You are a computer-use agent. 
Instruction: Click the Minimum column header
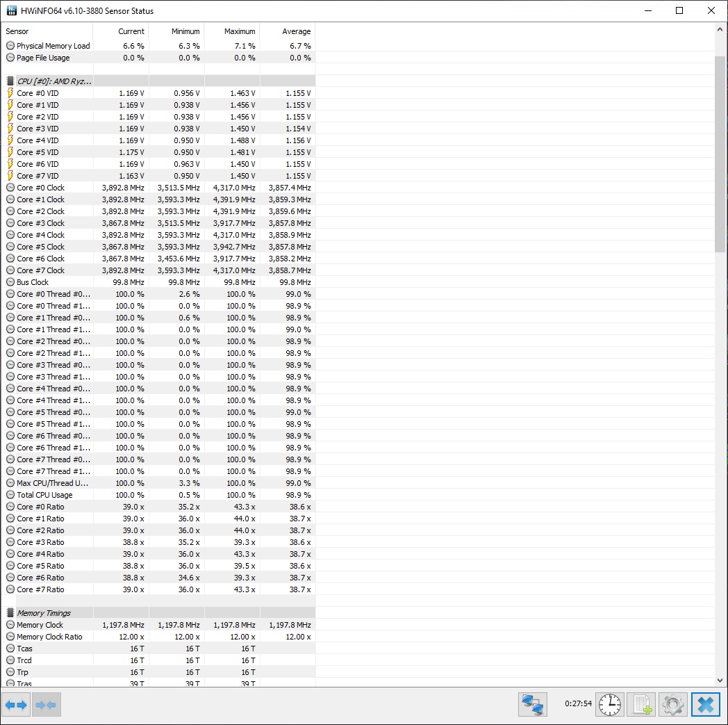point(176,31)
